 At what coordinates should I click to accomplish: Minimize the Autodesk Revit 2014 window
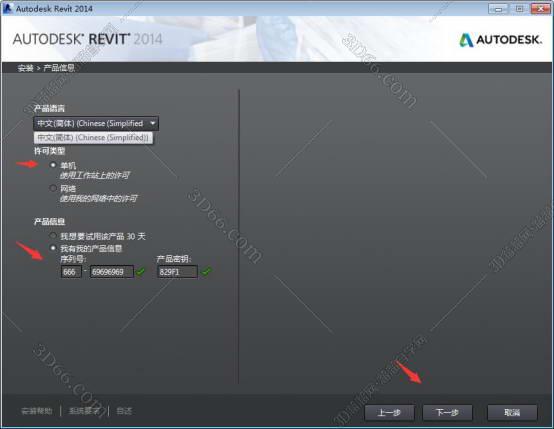pos(498,9)
